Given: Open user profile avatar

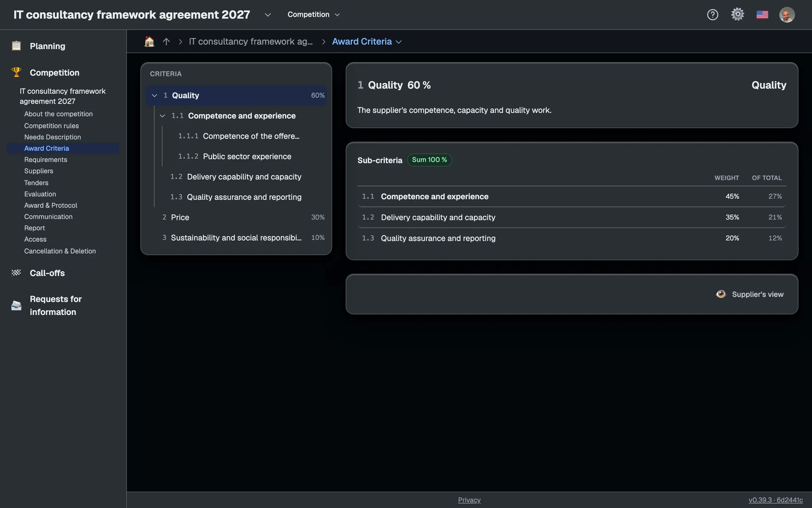Looking at the screenshot, I should point(787,14).
